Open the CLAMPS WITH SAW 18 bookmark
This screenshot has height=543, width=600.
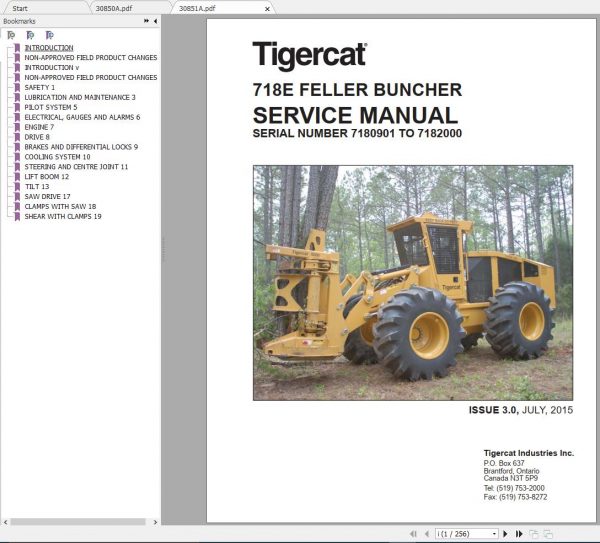(x=60, y=207)
